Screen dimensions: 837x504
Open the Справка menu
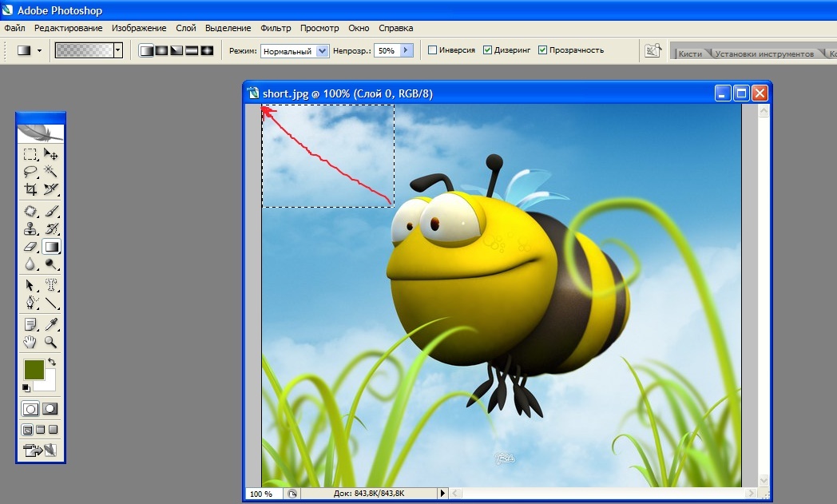point(395,28)
